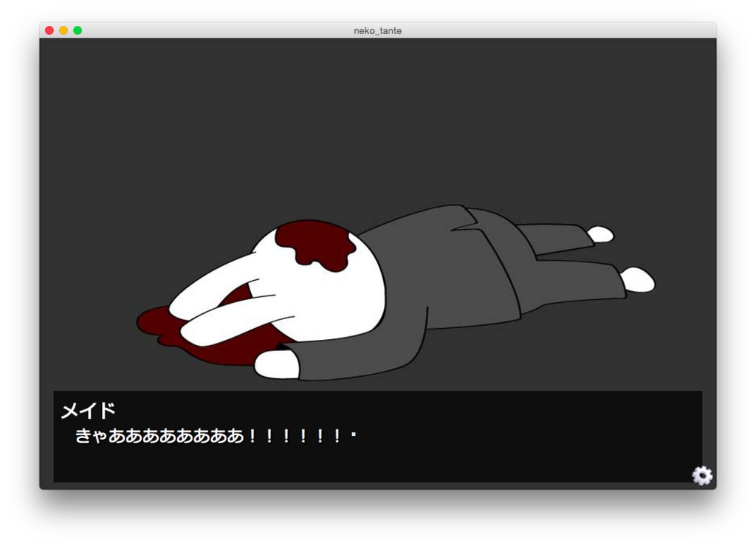
Task: Click the fallen rabbit character illustration
Action: pyautogui.click(x=396, y=293)
